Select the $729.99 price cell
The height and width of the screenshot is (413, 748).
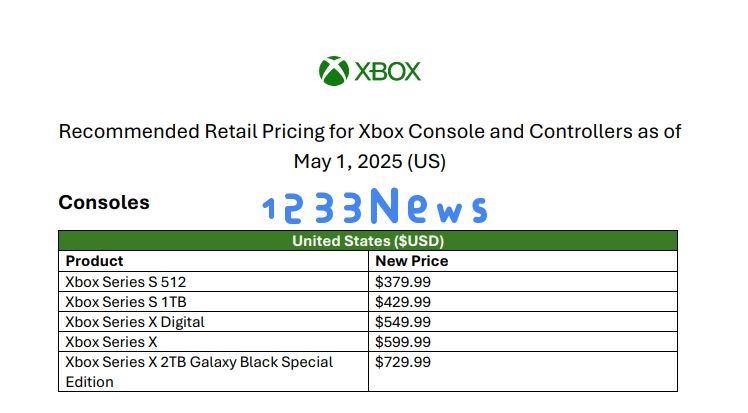(x=523, y=372)
